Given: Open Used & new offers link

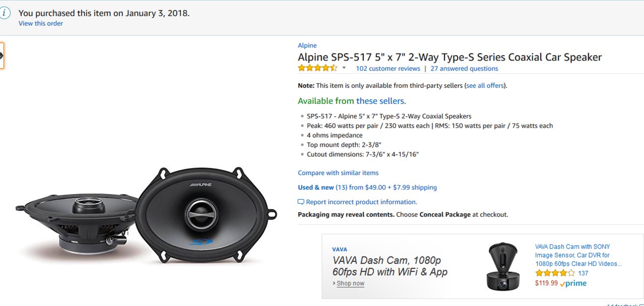Looking at the screenshot, I should click(x=315, y=188).
